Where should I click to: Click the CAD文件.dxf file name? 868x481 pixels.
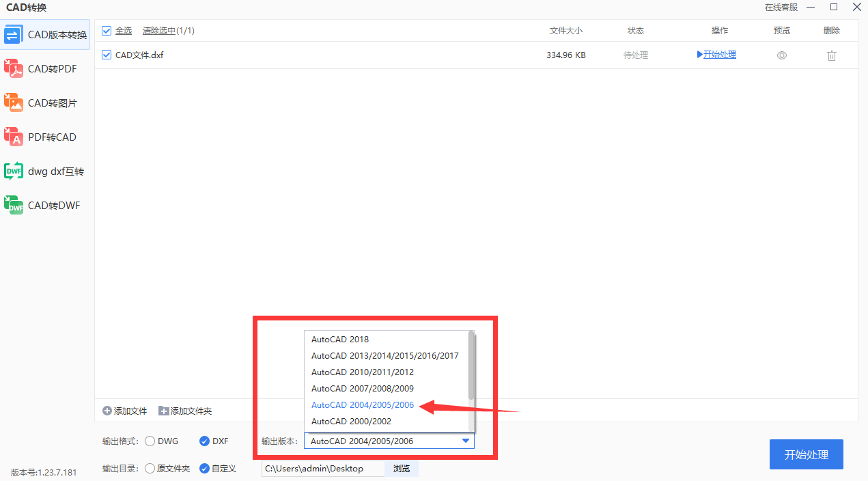coord(139,55)
